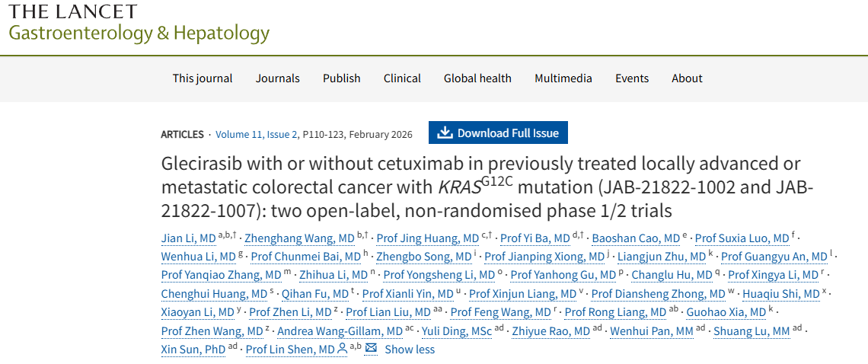Select the Clinical navigation item
The image size is (868, 364).
402,78
